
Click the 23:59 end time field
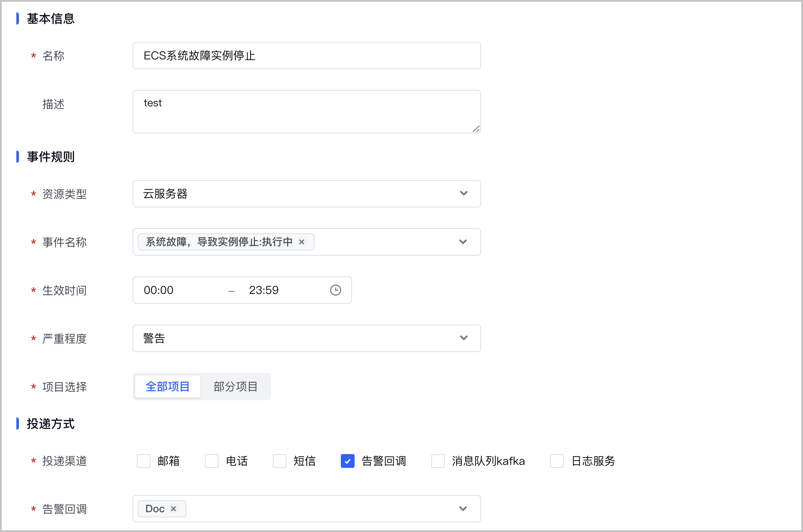tap(264, 290)
